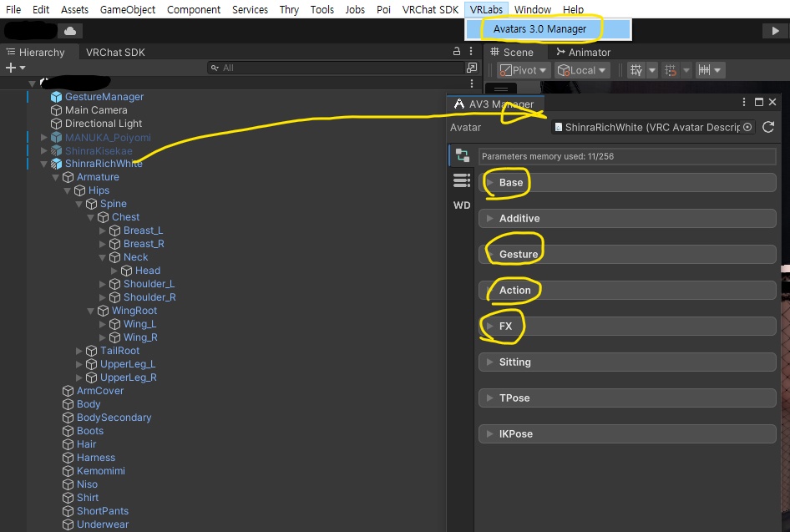The height and width of the screenshot is (532, 790).
Task: Open the Poi menu
Action: (x=383, y=9)
